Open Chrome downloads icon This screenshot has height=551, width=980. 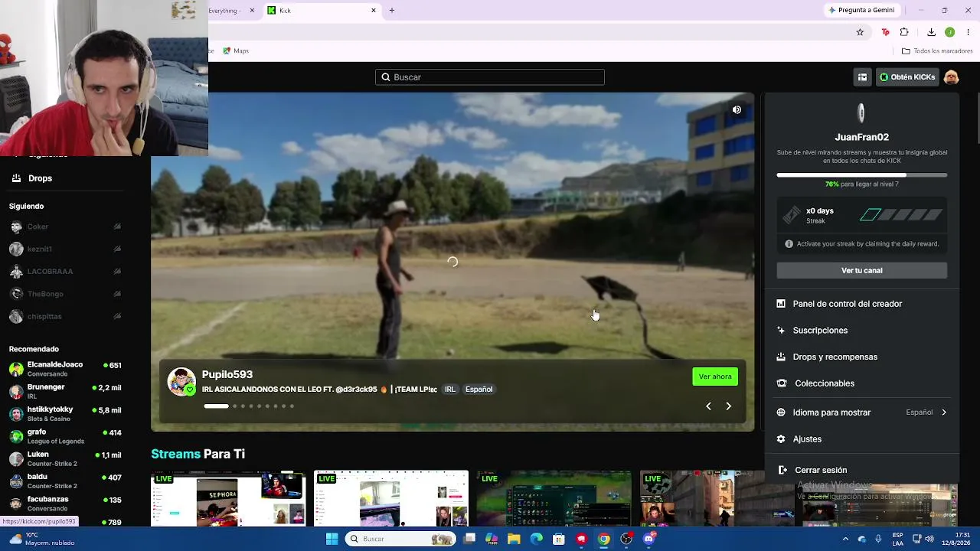[931, 32]
